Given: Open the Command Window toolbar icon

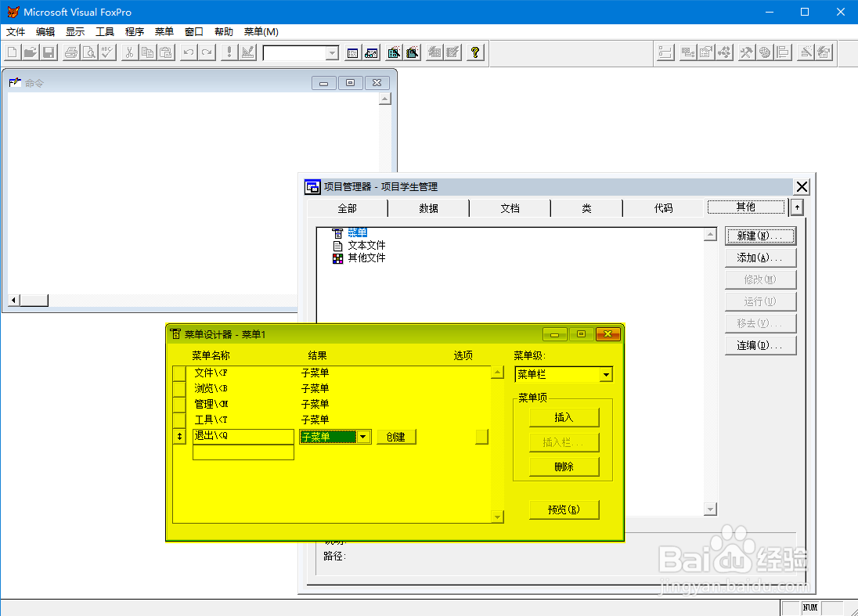Looking at the screenshot, I should 352,52.
